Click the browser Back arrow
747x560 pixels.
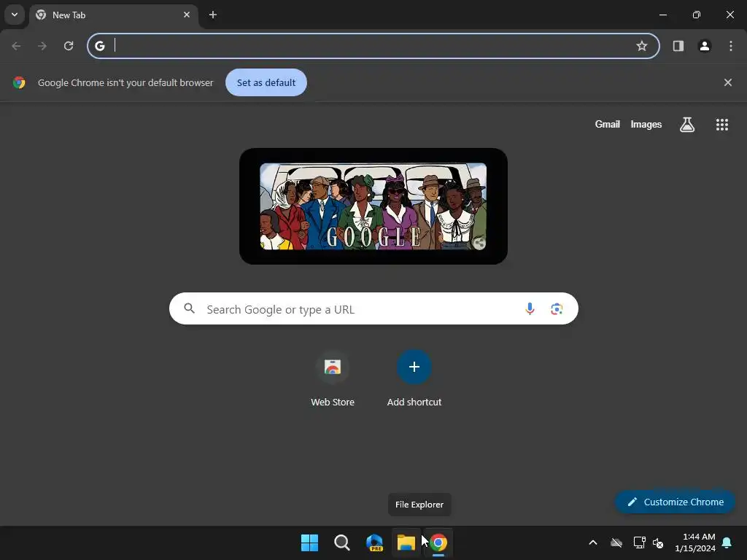click(16, 46)
